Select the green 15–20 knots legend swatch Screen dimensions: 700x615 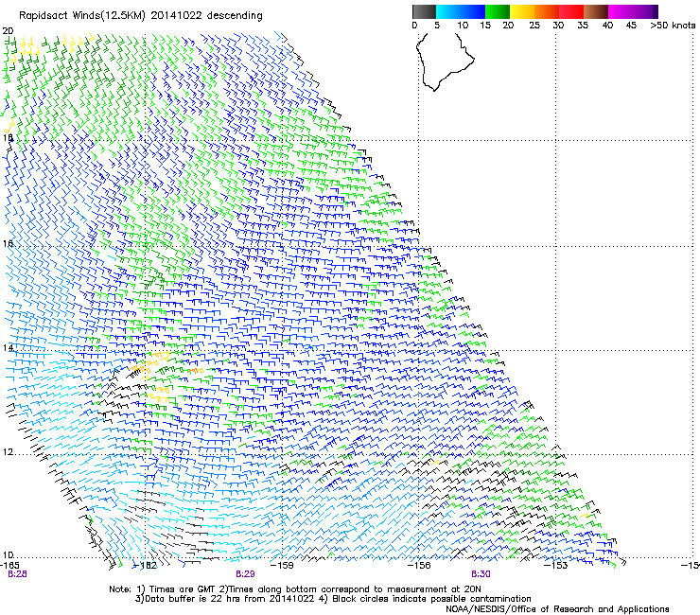coord(498,11)
